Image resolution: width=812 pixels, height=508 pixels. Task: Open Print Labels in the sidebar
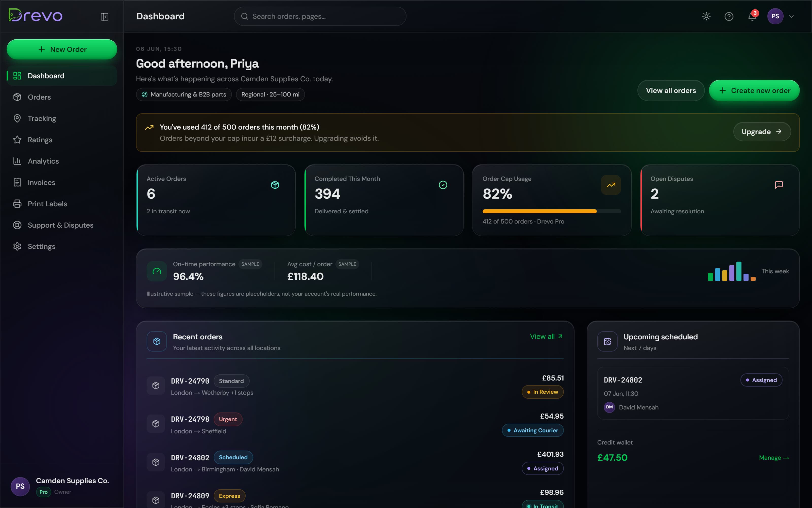pos(62,204)
